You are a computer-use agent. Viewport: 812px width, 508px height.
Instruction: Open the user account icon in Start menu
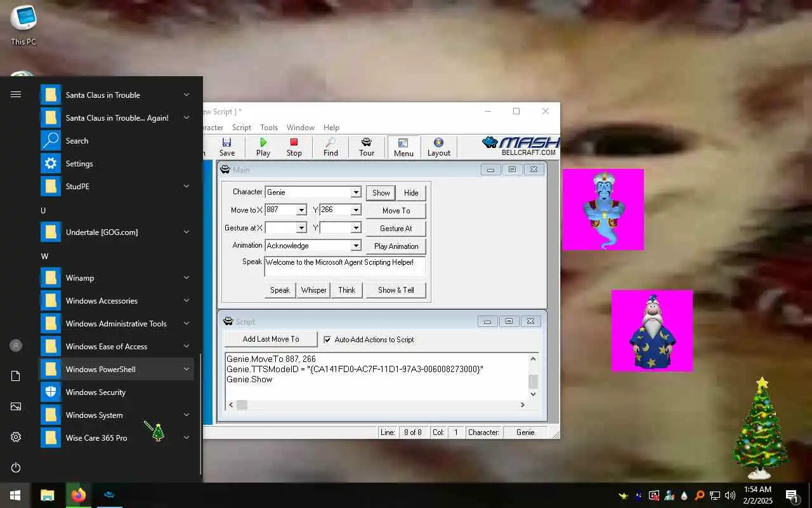coord(16,345)
